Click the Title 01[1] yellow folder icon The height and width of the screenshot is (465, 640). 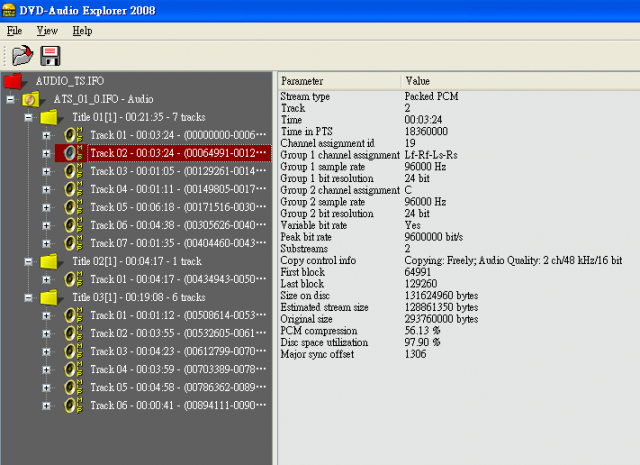pyautogui.click(x=51, y=117)
